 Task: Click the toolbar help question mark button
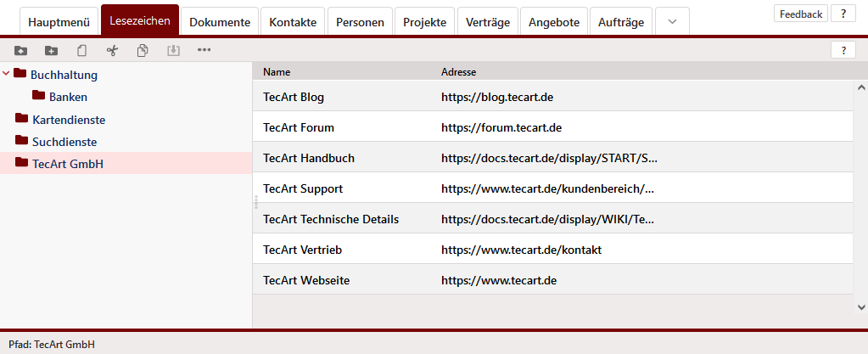pyautogui.click(x=843, y=50)
